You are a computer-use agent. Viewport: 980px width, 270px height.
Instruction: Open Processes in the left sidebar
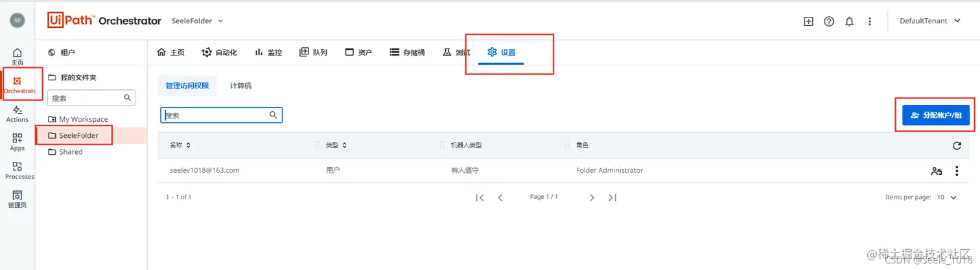tap(19, 171)
